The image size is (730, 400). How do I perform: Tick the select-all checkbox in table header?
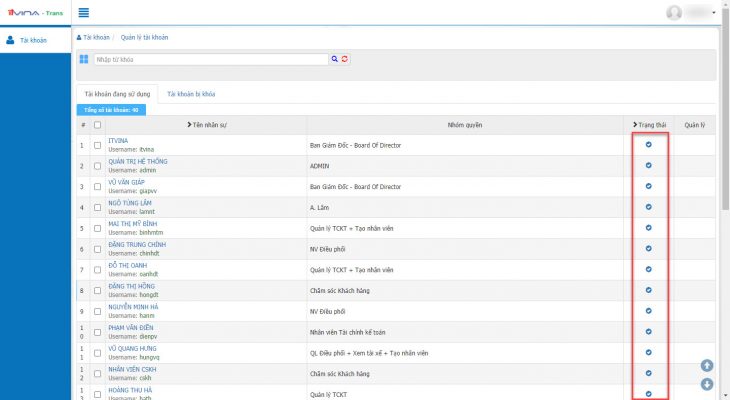[97, 125]
